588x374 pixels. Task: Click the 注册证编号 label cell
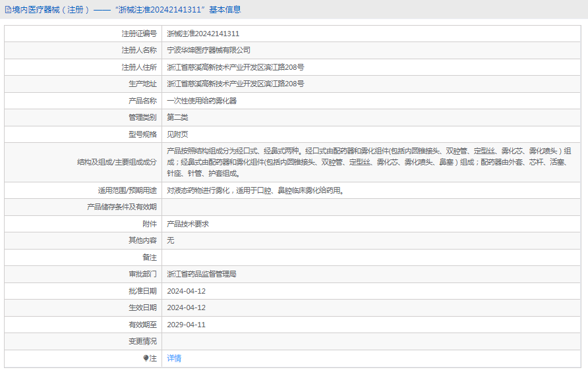pos(139,34)
